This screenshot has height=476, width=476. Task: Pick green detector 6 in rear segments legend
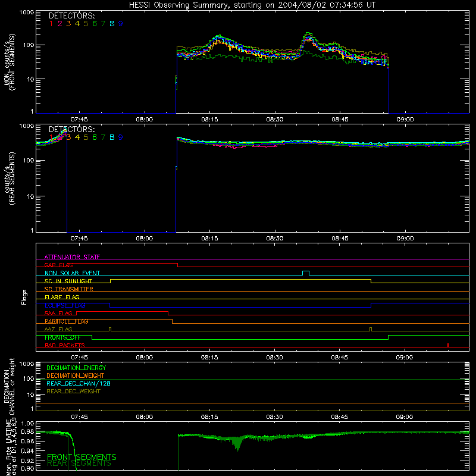pyautogui.click(x=95, y=137)
